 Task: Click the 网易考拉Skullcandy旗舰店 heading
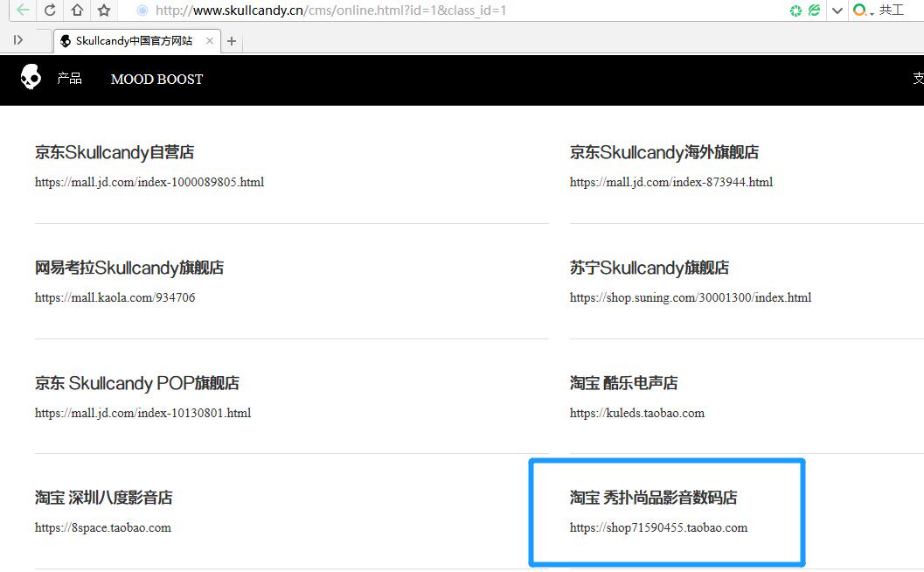(x=129, y=268)
